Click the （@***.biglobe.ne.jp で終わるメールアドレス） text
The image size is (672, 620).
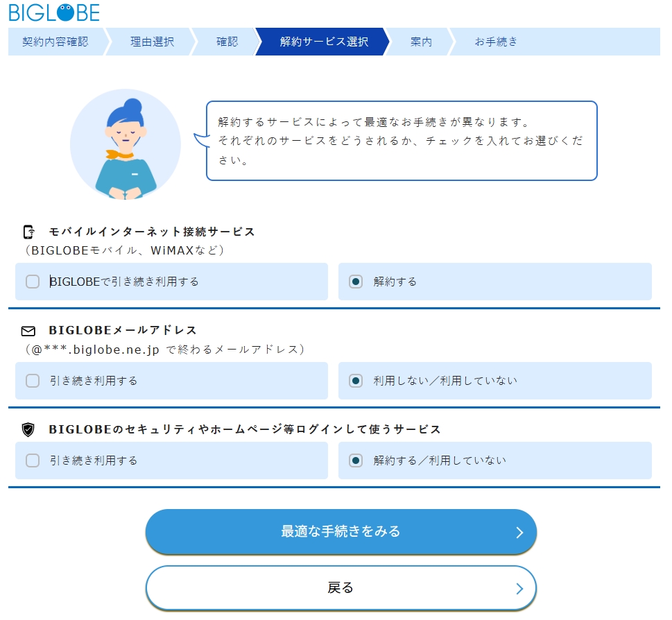pos(165,350)
